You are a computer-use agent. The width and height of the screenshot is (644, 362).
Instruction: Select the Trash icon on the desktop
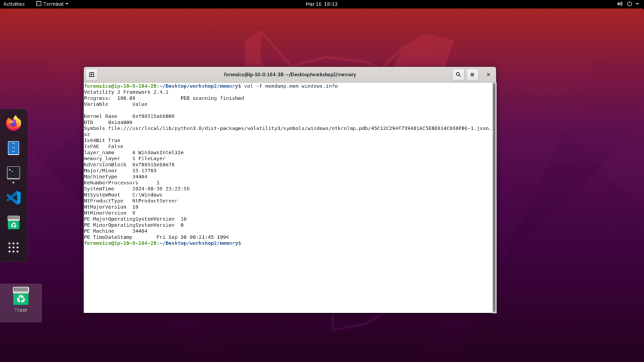point(21,299)
